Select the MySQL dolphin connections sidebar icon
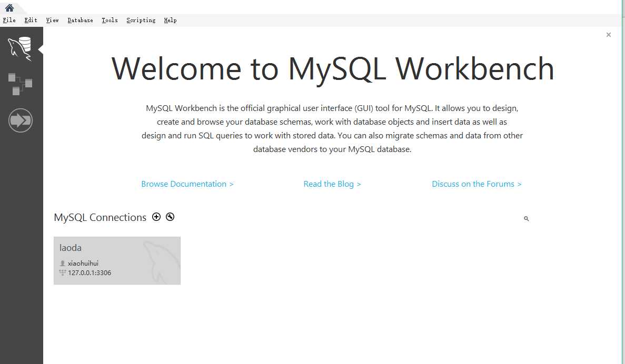This screenshot has width=625, height=364. pos(20,48)
